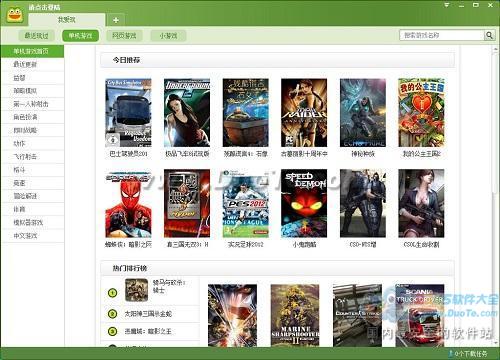500x360 pixels.
Task: Select the 体育 category
Action: click(x=32, y=209)
